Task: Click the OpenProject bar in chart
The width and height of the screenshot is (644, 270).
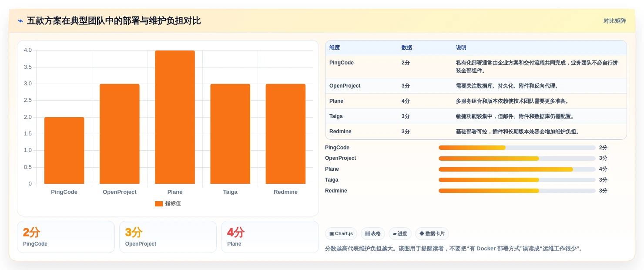Action: pyautogui.click(x=120, y=134)
